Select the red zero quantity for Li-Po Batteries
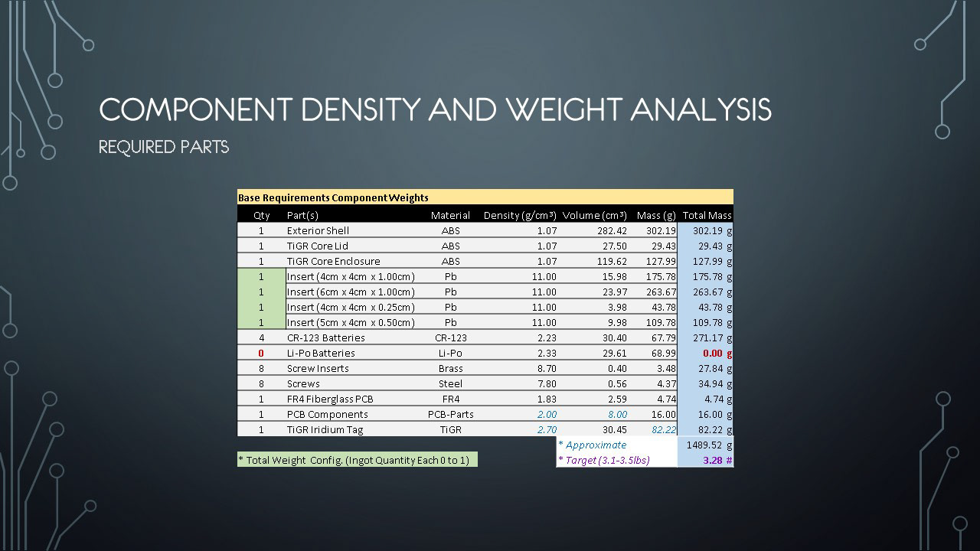The width and height of the screenshot is (980, 551). 261,353
